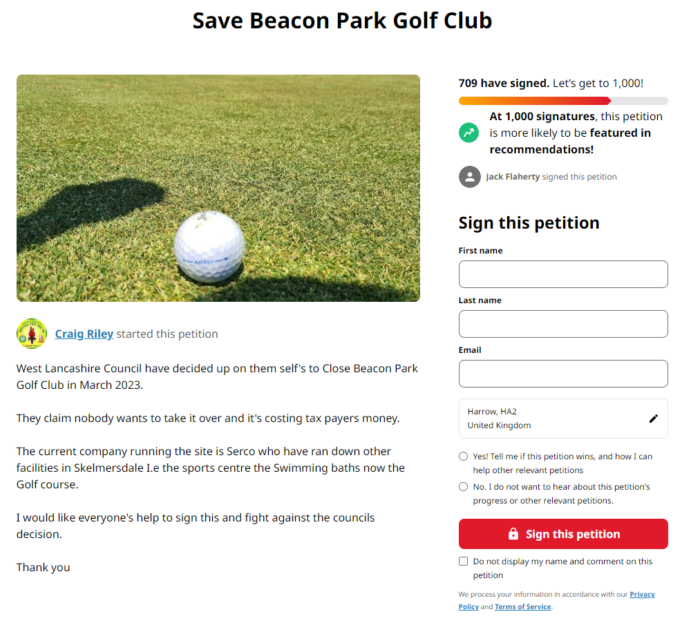Screen dimensions: 700x623
Task: Click the trending arrow icon
Action: 469,132
